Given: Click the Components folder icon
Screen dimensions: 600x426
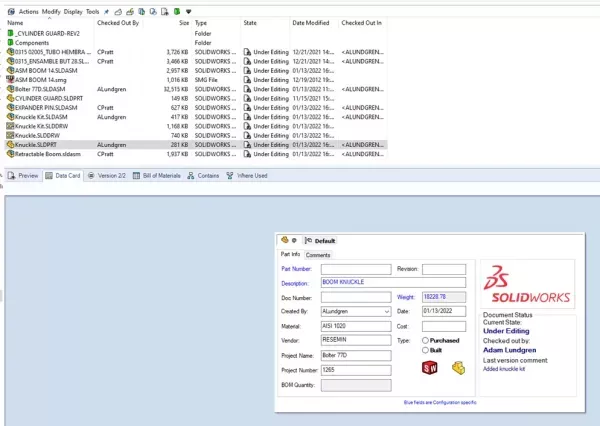Looking at the screenshot, I should (11, 42).
